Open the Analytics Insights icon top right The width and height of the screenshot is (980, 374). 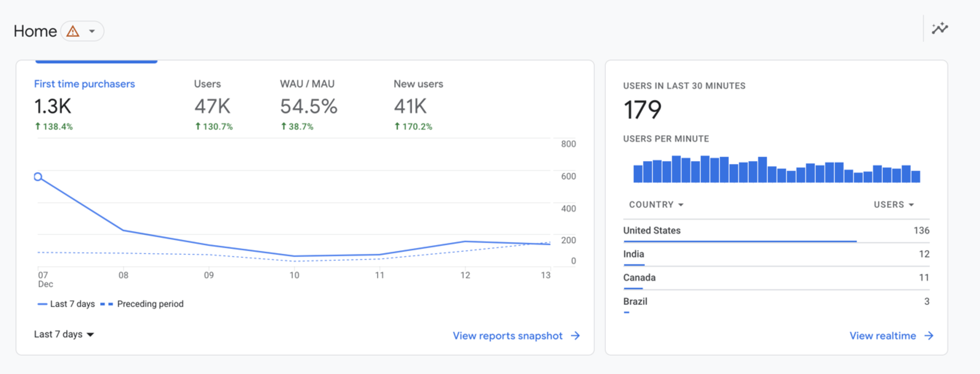click(940, 28)
